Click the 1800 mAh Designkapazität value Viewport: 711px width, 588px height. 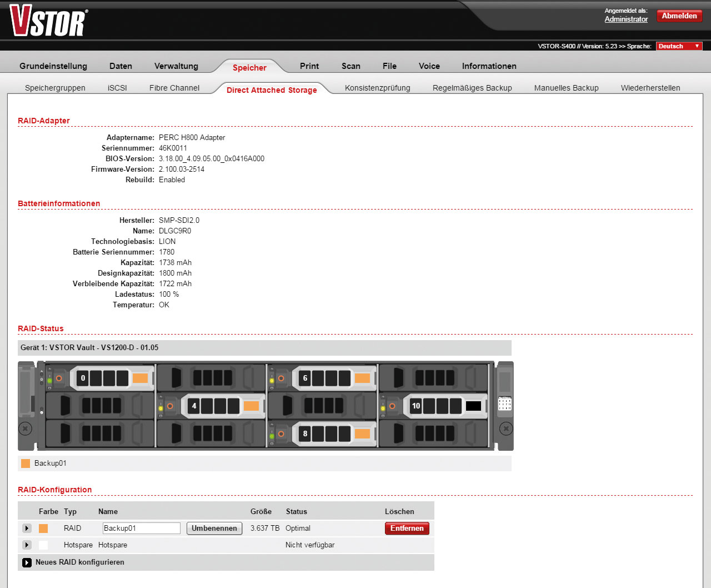175,273
